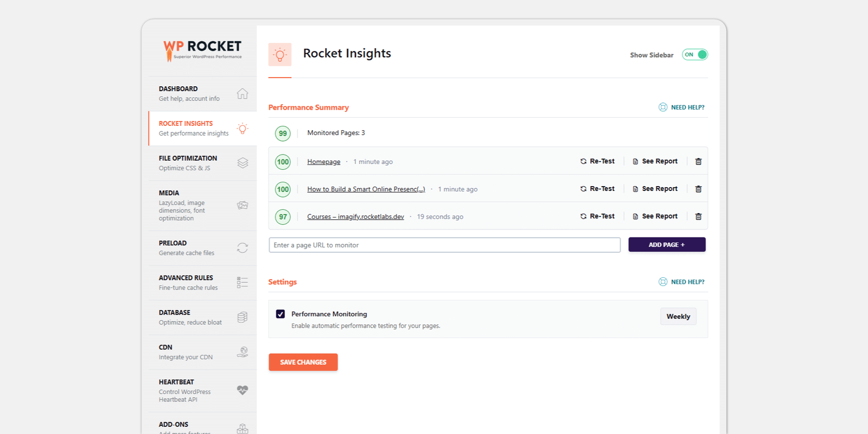This screenshot has height=434, width=868.
Task: Click the ADD PAGE + button
Action: click(x=667, y=245)
